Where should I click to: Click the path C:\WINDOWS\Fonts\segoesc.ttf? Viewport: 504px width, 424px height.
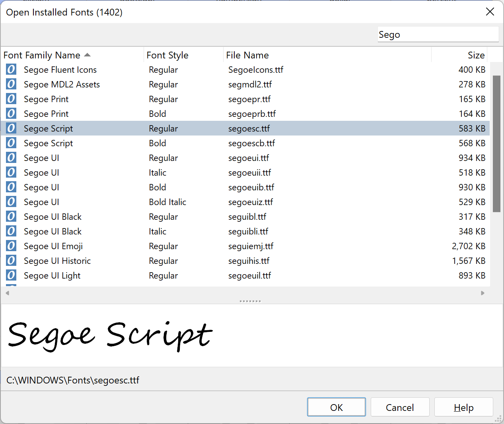(73, 380)
